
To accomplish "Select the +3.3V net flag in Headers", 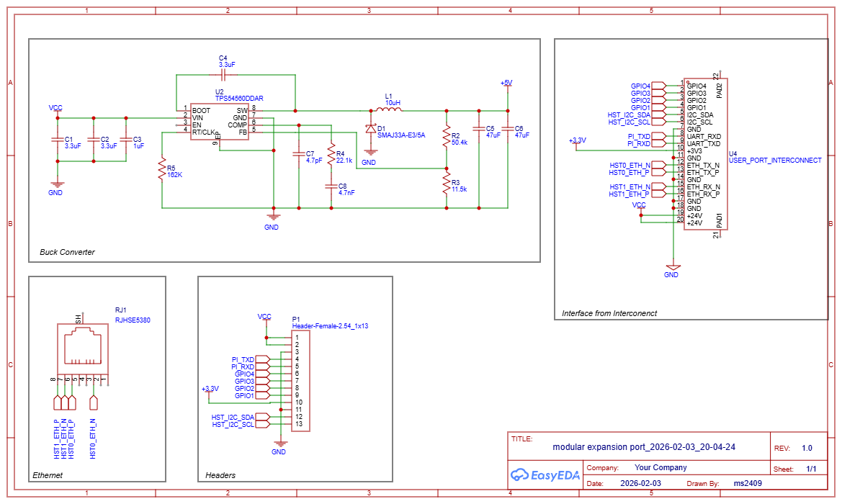I will point(210,391).
